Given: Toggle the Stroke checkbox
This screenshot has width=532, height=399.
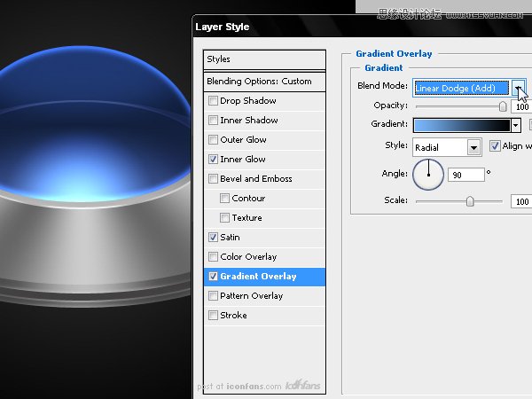Looking at the screenshot, I should click(213, 316).
